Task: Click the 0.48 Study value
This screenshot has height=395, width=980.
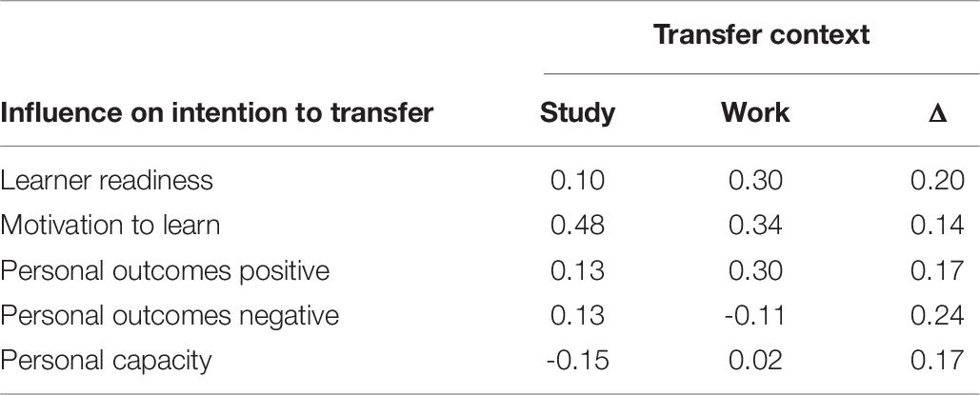Action: click(577, 226)
